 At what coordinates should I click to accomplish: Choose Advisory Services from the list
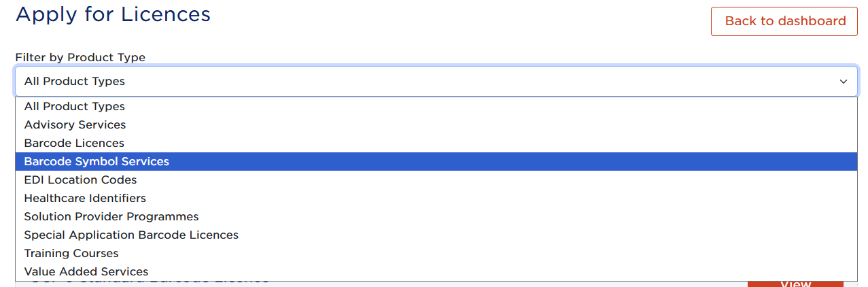pos(75,125)
